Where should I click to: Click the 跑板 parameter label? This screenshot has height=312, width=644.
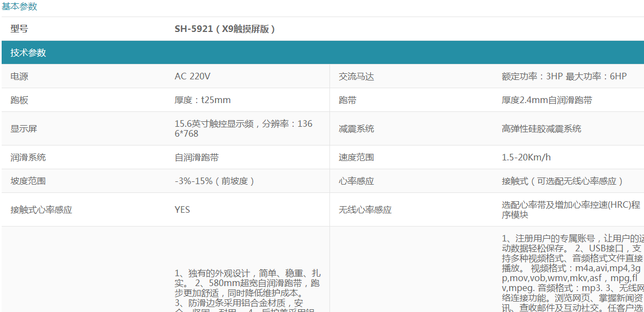click(x=19, y=100)
